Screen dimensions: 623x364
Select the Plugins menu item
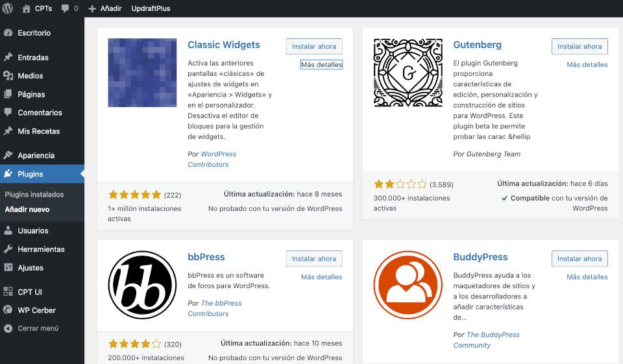point(42,174)
